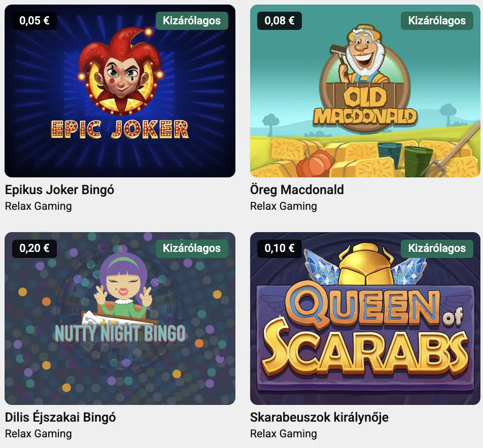Click the 0,10 € price tag

[x=280, y=248]
